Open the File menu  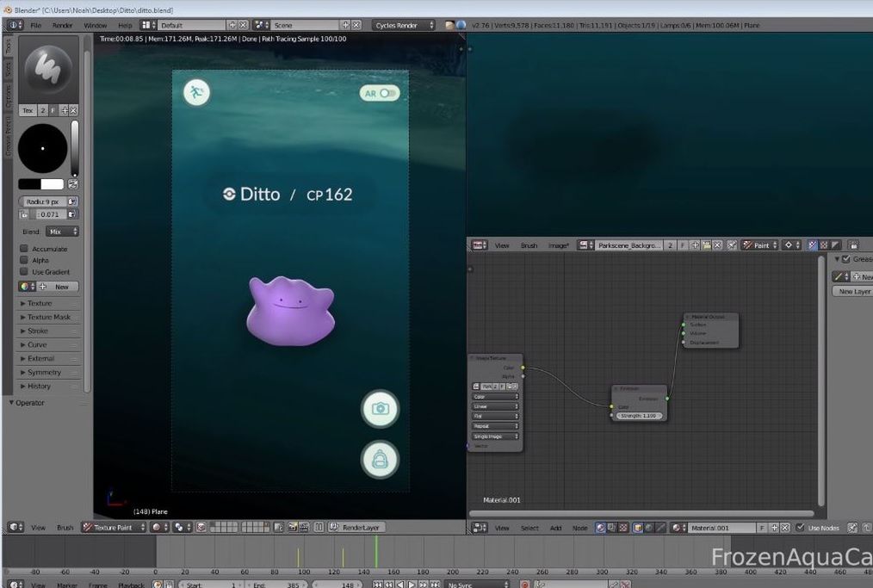coord(35,25)
